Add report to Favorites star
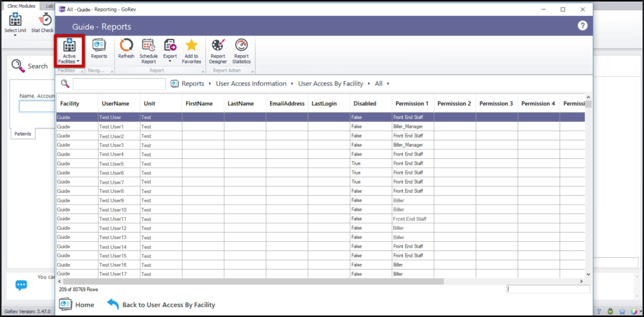644x317 pixels. [191, 51]
